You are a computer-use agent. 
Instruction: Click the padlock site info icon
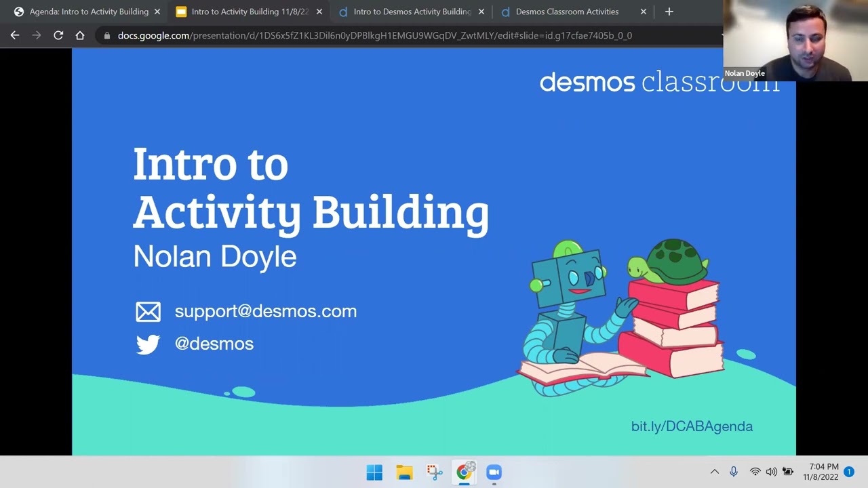107,35
